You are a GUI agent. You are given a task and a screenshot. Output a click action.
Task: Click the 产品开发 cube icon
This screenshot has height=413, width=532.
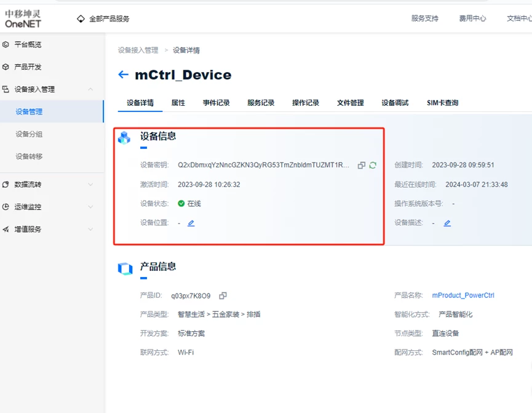coord(6,67)
